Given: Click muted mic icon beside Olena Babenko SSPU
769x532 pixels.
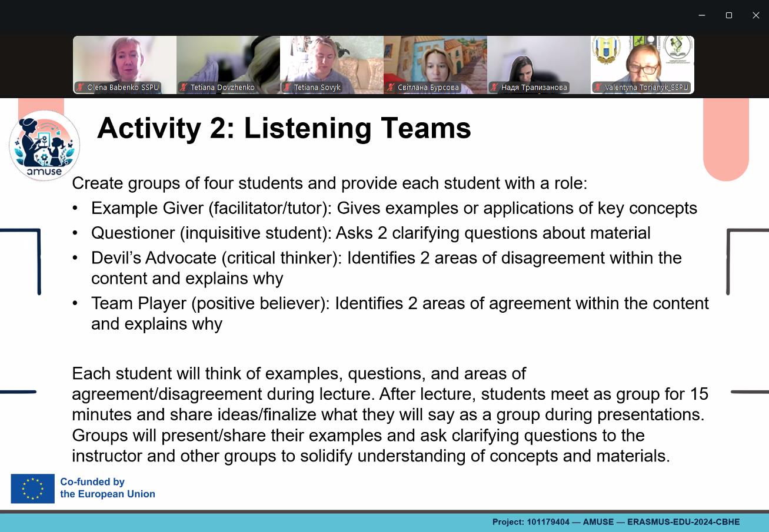Looking at the screenshot, I should (x=81, y=88).
